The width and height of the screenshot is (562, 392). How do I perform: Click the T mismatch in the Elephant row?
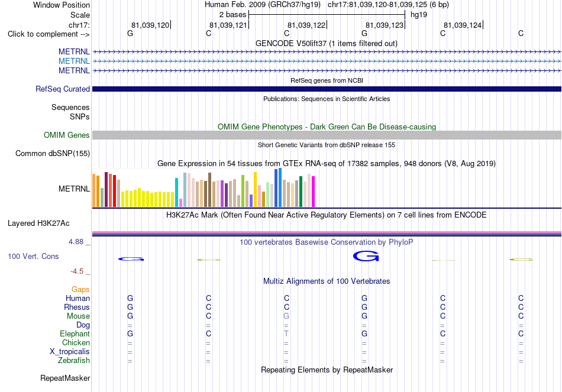coord(286,333)
